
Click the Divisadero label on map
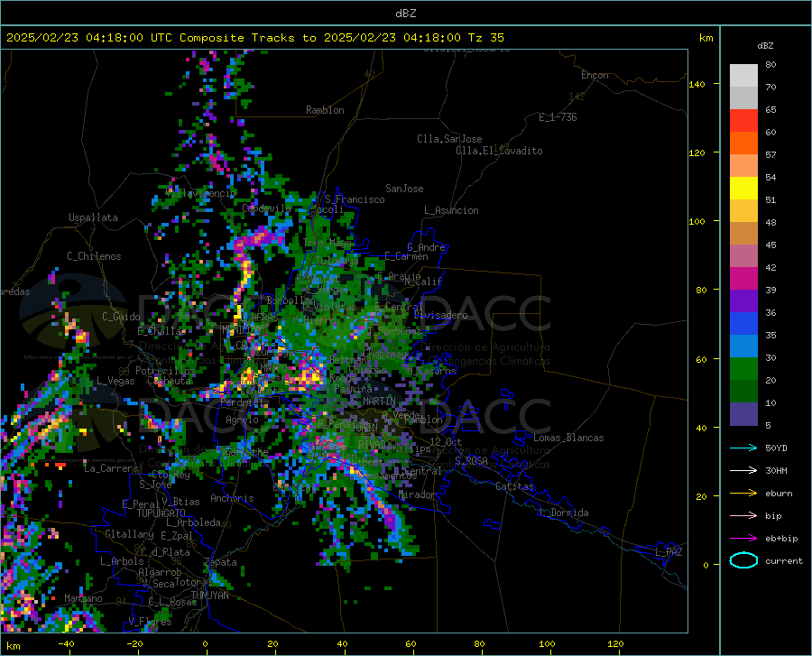pyautogui.click(x=440, y=315)
